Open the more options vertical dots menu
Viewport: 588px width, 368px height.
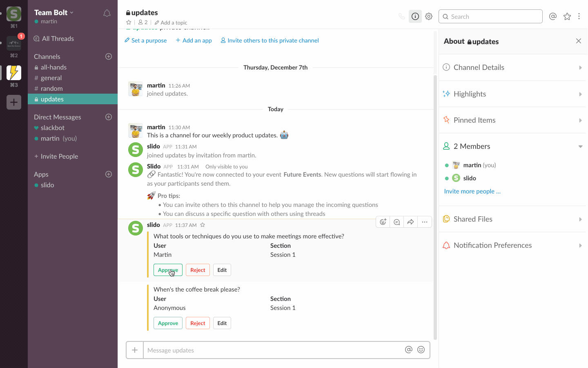579,16
